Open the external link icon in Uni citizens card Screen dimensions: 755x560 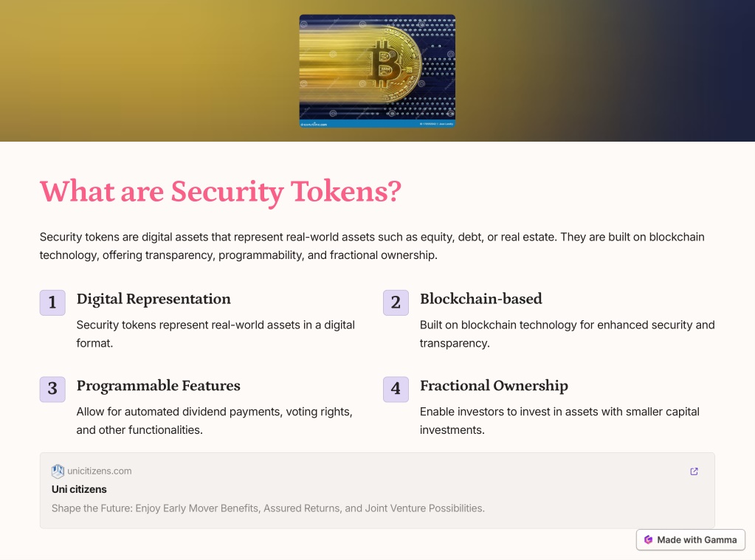tap(694, 471)
